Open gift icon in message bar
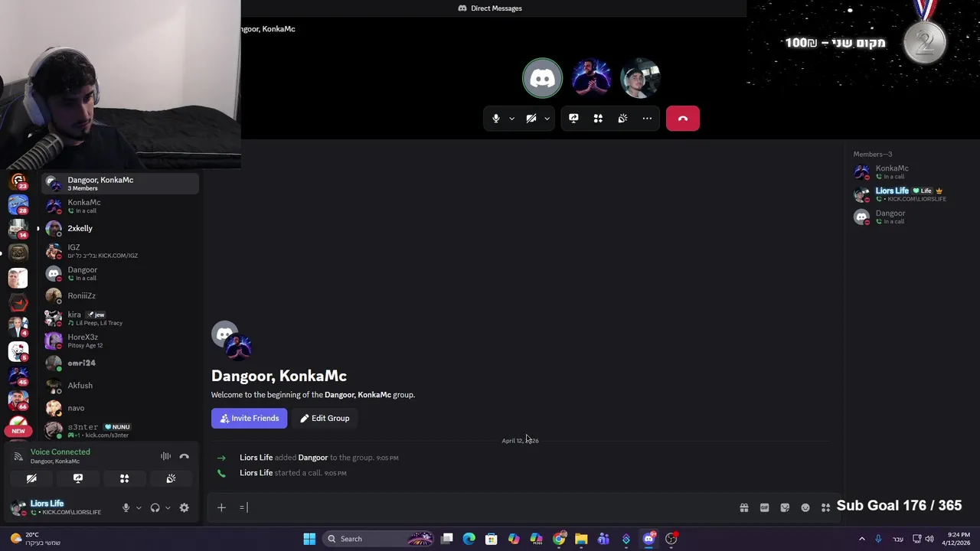Viewport: 980px width, 551px height. point(743,507)
